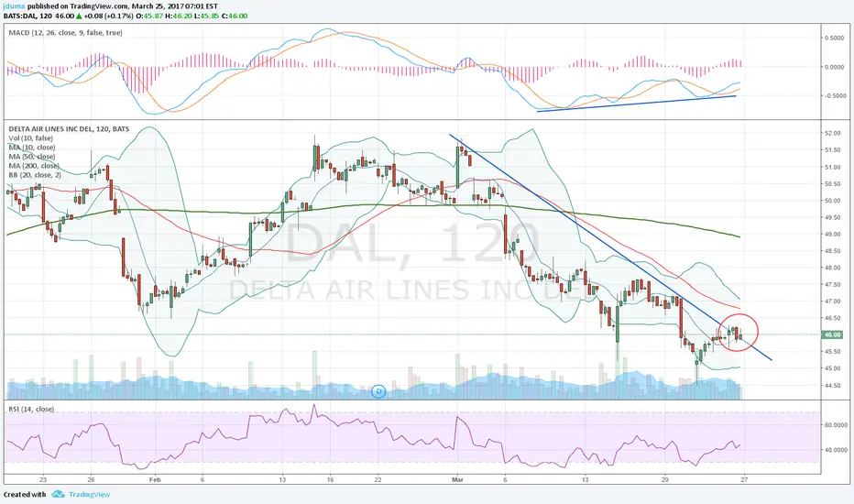
Task: Click the Created with footer text
Action: pos(25,494)
